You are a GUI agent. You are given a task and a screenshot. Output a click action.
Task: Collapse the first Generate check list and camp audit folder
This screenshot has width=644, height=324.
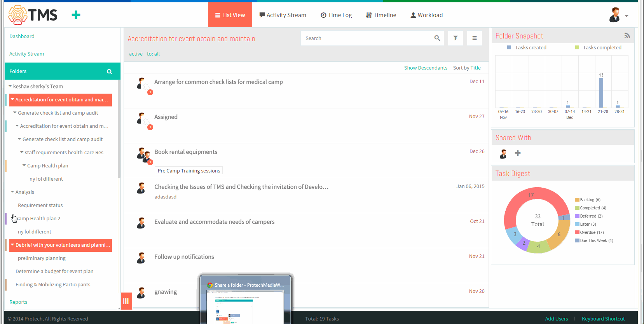15,113
